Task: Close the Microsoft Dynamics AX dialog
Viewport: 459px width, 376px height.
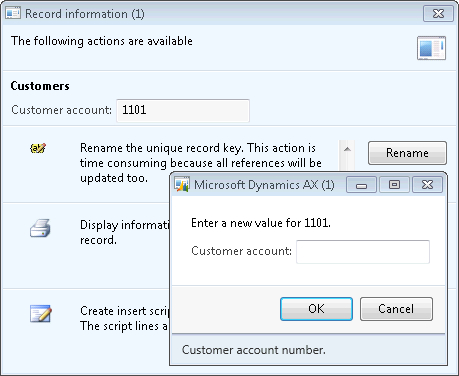Action: pos(427,185)
